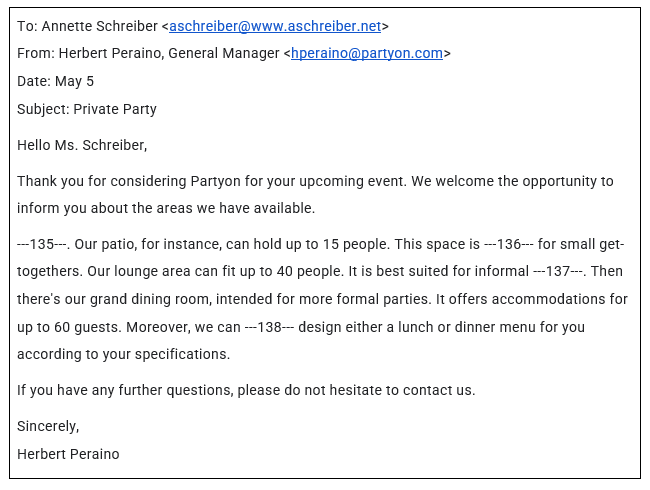Follow the hperaino@partyon.com email link
Image resolution: width=650 pixels, height=490 pixels.
[x=366, y=54]
